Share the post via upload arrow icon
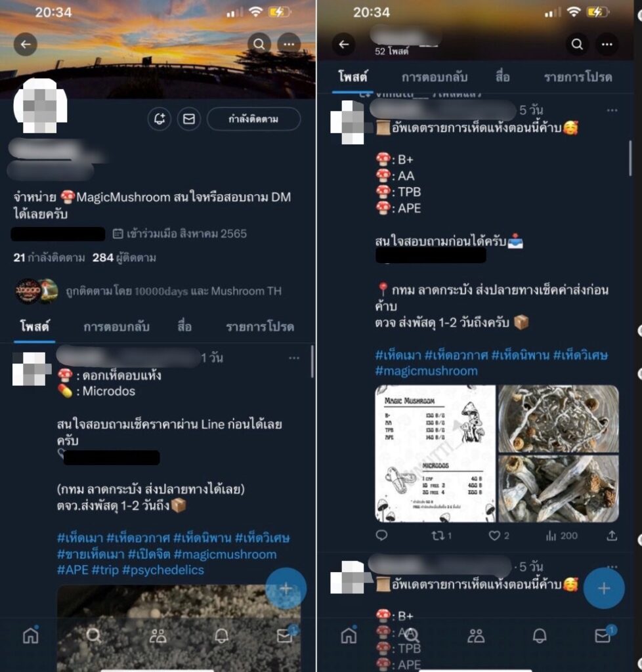The image size is (642, 672). click(612, 535)
